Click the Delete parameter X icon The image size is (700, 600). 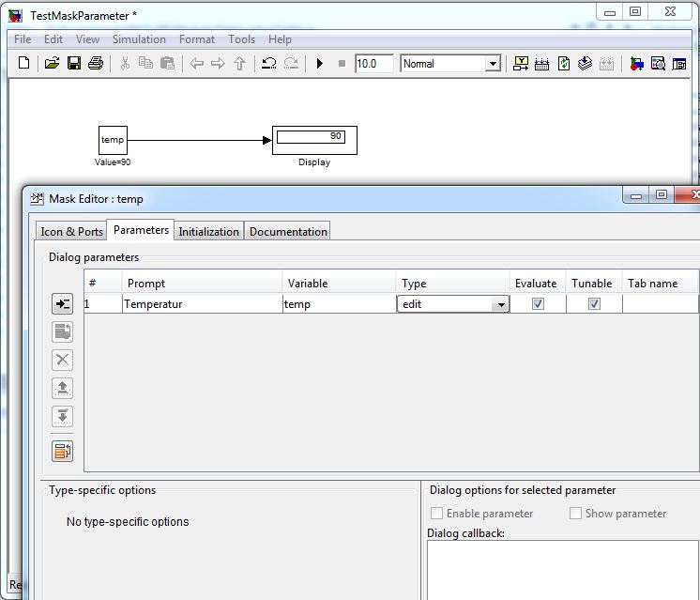(x=62, y=360)
